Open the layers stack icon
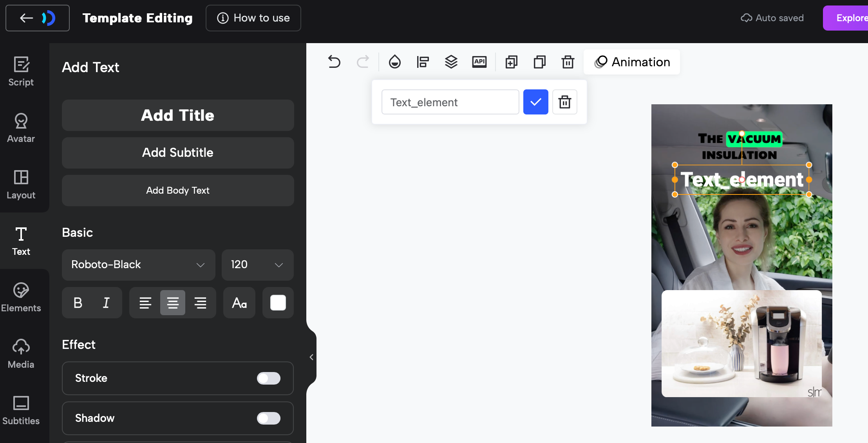 pos(451,62)
